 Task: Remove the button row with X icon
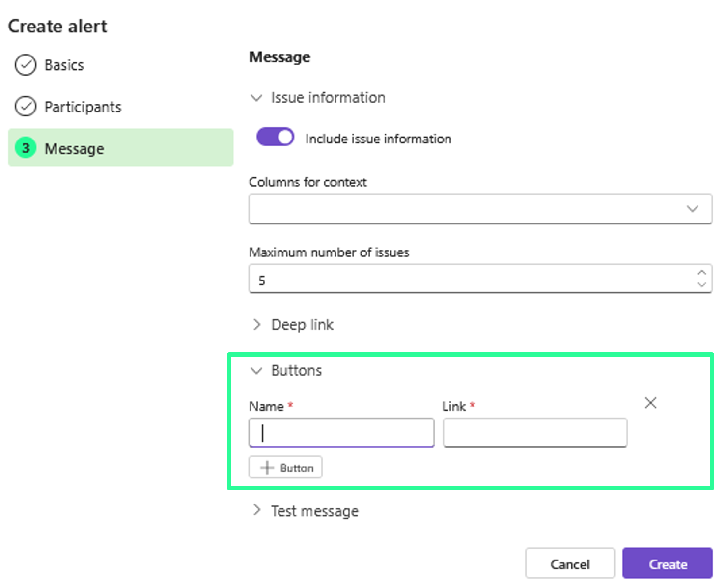(650, 403)
